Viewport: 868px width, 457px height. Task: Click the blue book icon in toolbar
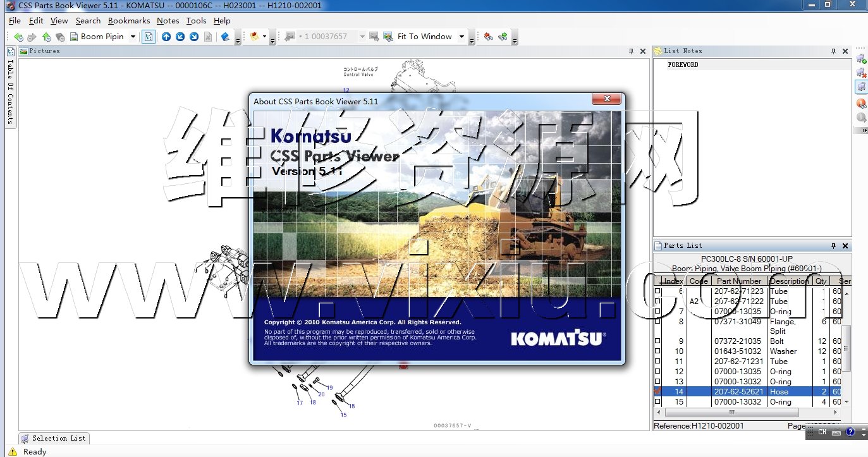225,37
